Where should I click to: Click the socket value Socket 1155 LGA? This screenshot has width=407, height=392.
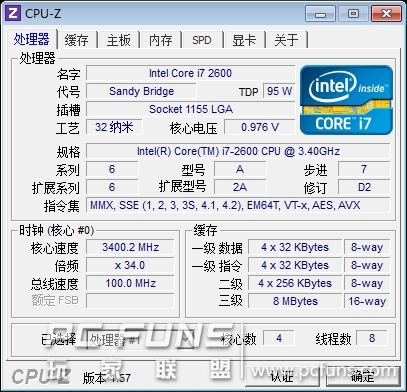[x=190, y=109]
